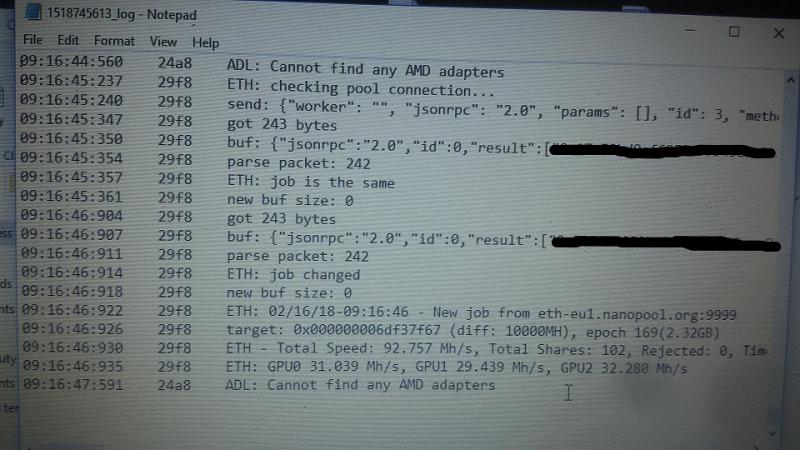The width and height of the screenshot is (800, 450).
Task: Click the vertical scrollbar track
Action: click(x=783, y=255)
